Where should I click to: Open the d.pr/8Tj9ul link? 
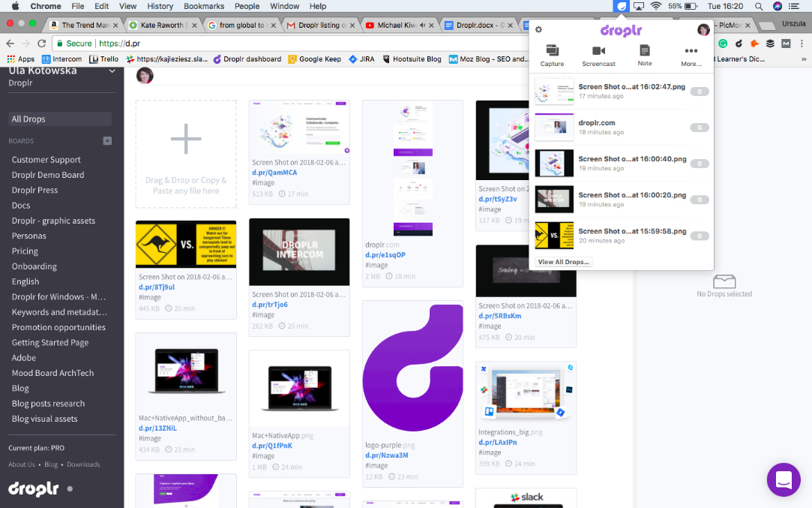point(157,287)
